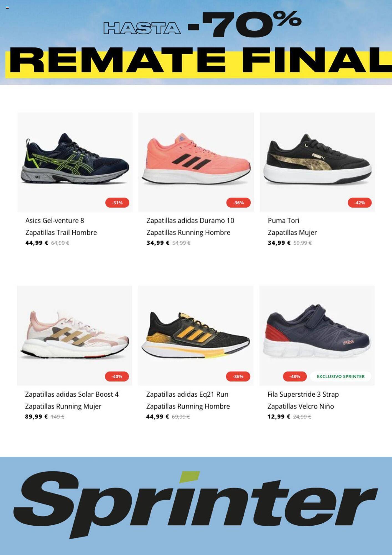
Task: Open the adidas Eq21 Run shoe image
Action: point(196,335)
